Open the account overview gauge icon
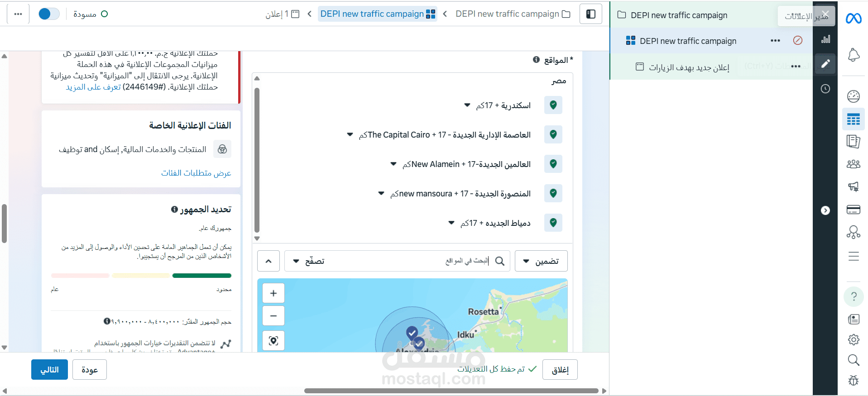The width and height of the screenshot is (868, 396). click(853, 96)
